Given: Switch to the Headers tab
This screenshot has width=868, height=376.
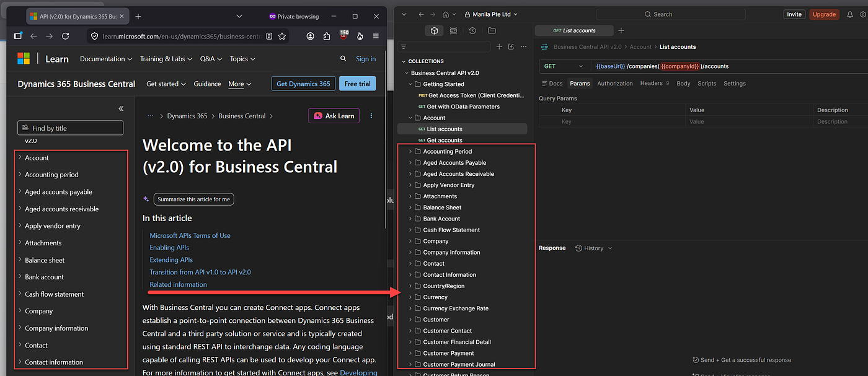Looking at the screenshot, I should [654, 84].
